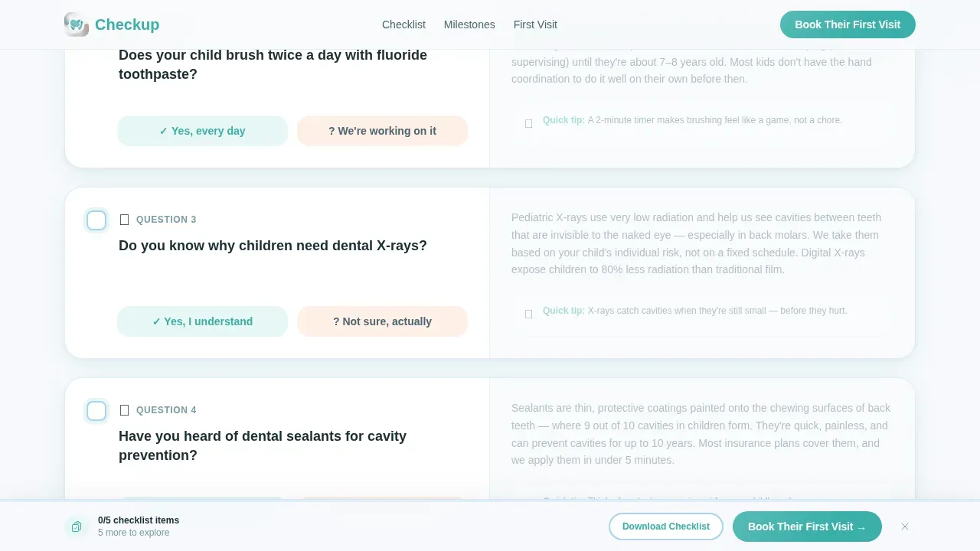Image resolution: width=980 pixels, height=551 pixels.
Task: Click the checklist progress icon in the bottom bar
Action: click(x=77, y=527)
